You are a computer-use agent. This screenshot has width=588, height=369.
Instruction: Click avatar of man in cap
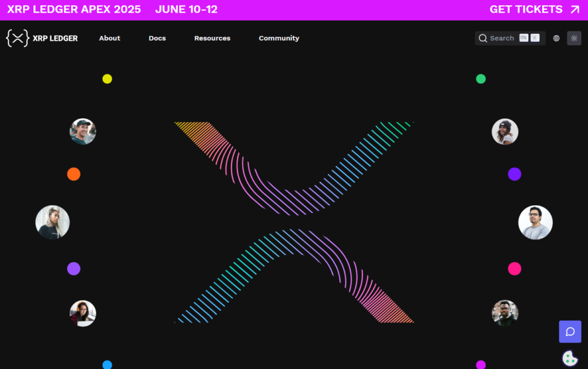tap(83, 131)
